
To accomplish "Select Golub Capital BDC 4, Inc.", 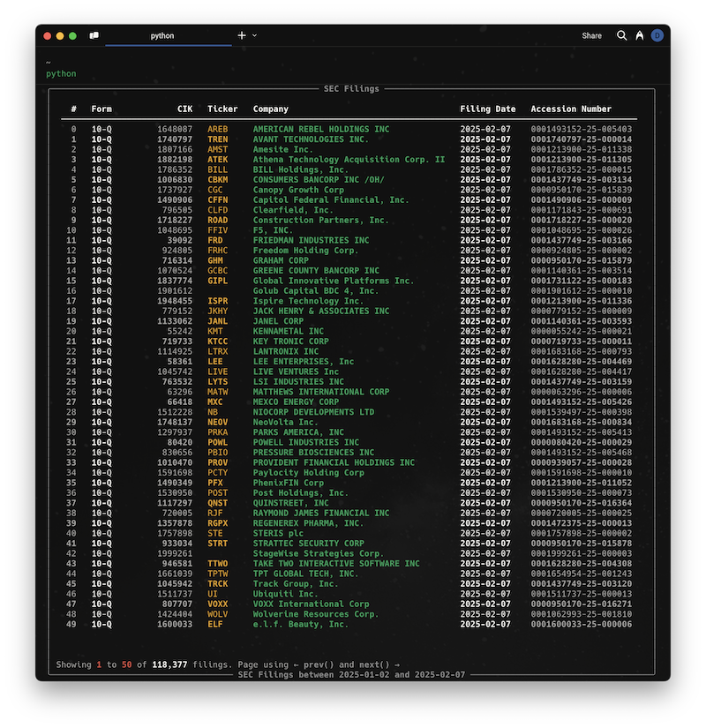I will pos(316,290).
